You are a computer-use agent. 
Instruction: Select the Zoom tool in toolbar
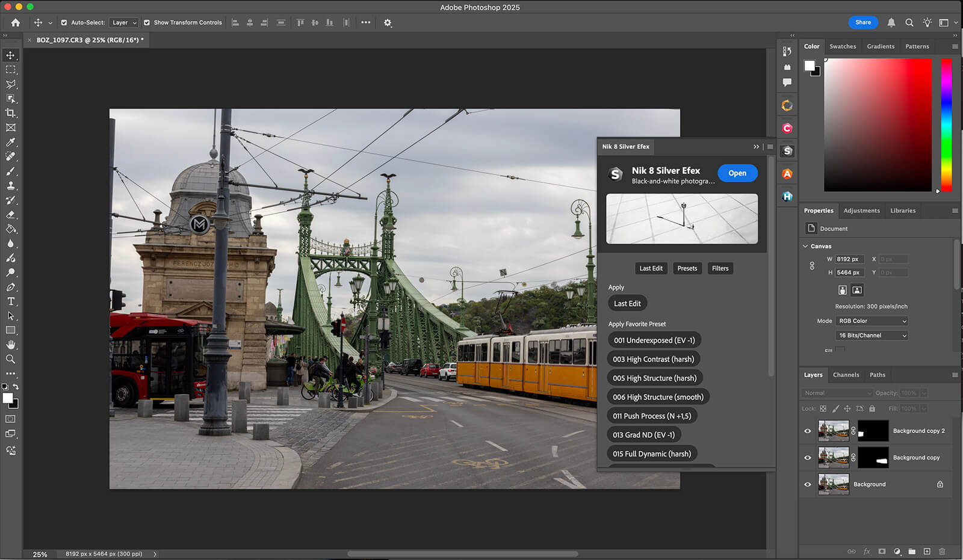(11, 359)
